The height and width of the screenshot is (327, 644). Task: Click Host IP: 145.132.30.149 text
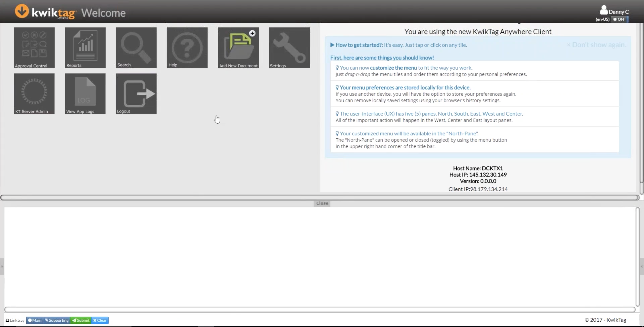point(478,175)
